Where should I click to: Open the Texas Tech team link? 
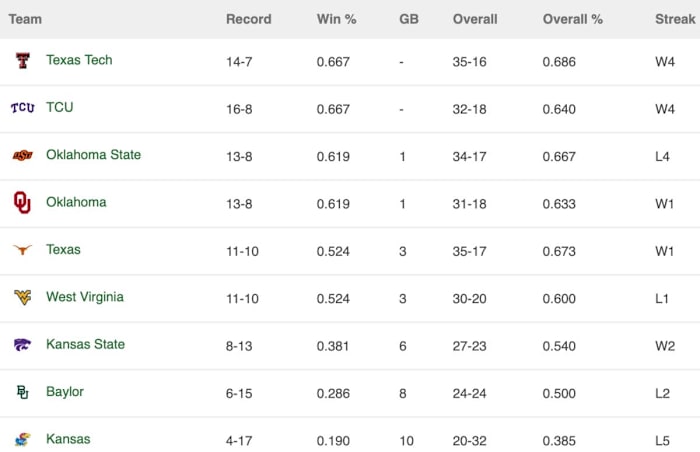point(79,60)
